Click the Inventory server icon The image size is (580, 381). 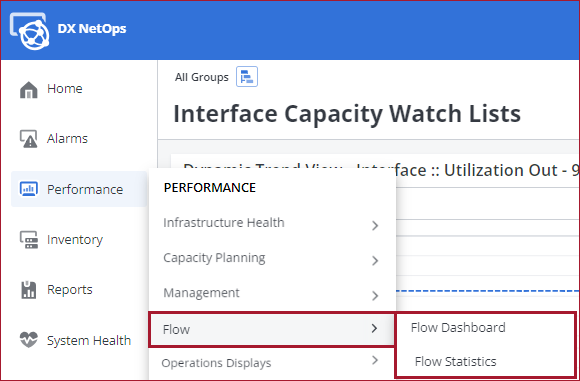(x=28, y=240)
